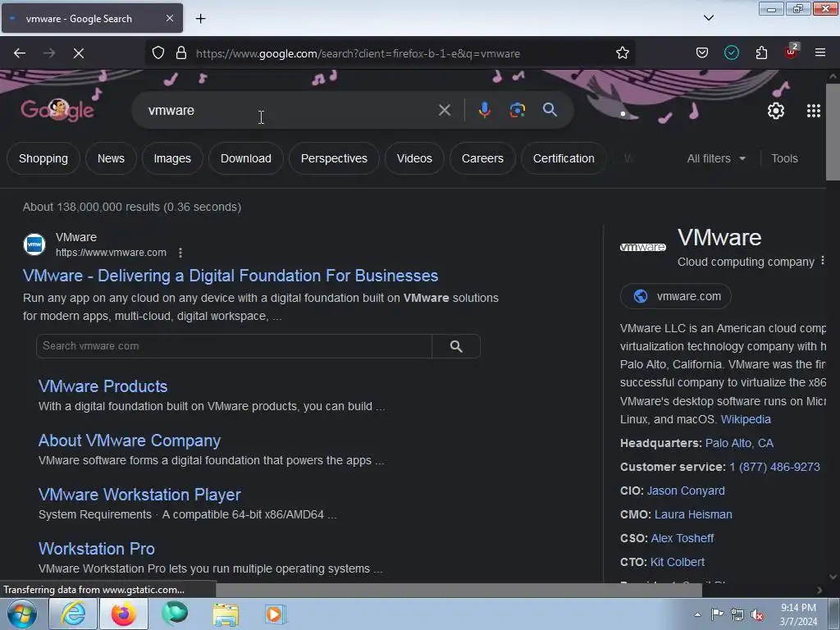Open VMware result options three-dot menu
The height and width of the screenshot is (630, 840).
180,253
